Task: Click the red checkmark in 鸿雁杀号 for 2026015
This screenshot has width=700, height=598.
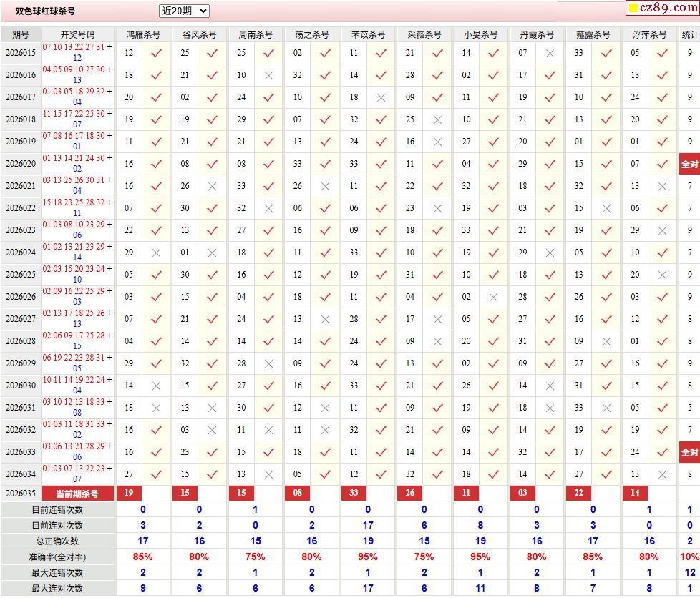Action: coord(156,53)
